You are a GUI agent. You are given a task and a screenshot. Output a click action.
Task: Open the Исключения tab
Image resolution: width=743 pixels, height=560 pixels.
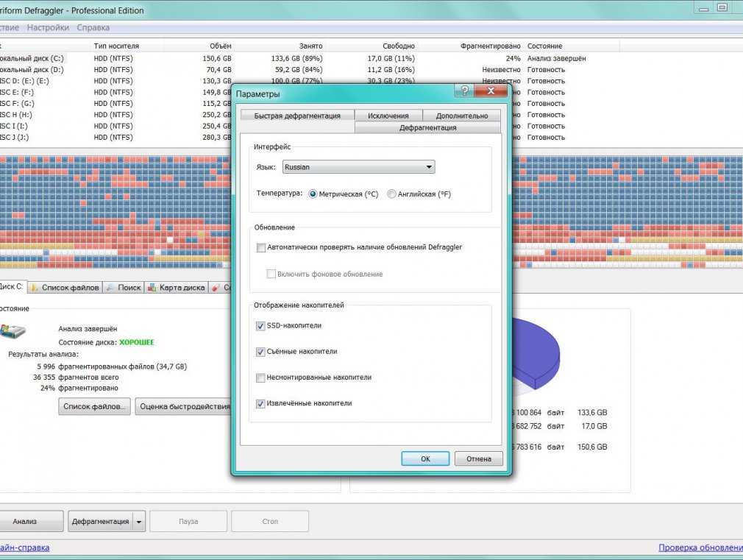[388, 116]
